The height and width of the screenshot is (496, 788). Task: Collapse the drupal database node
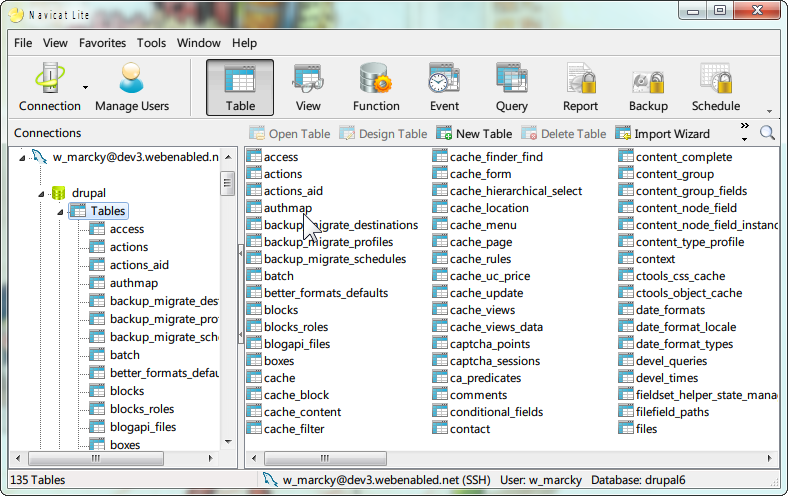pyautogui.click(x=41, y=193)
